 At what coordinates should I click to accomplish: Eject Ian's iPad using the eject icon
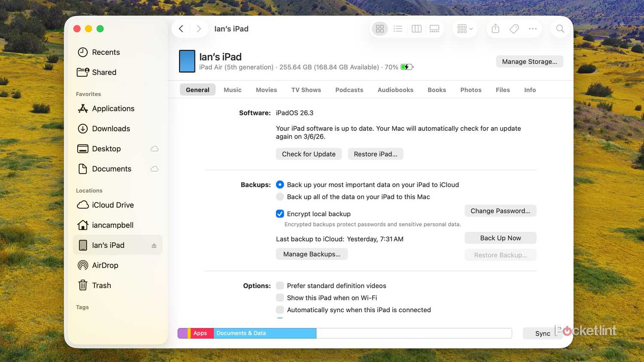155,245
